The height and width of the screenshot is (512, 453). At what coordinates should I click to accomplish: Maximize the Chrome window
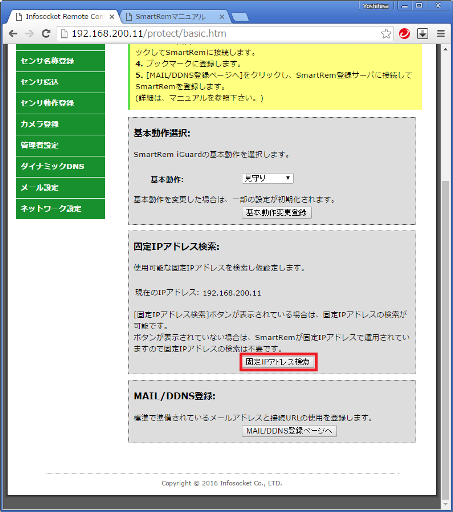click(x=419, y=6)
